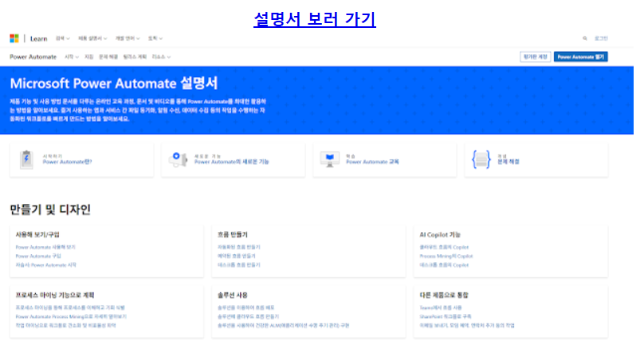Open first link under 솔루션 사용
Viewport: 644px width, 361px height.
click(x=245, y=308)
